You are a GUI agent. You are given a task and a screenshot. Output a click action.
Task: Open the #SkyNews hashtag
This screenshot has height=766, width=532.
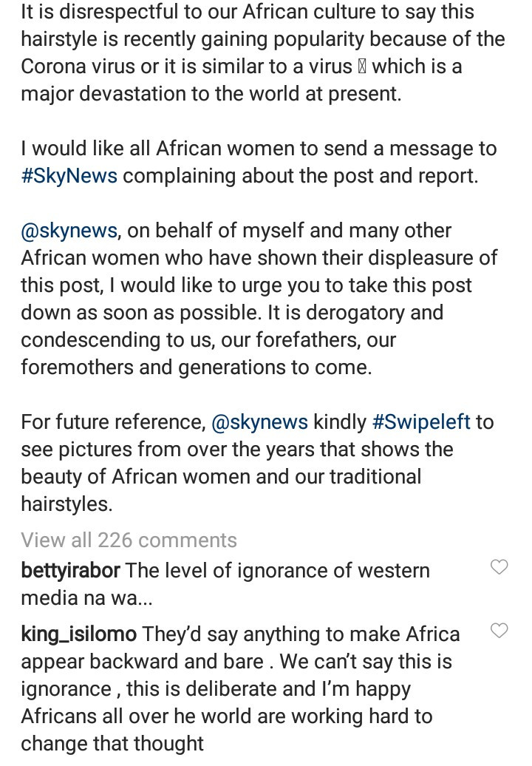69,176
